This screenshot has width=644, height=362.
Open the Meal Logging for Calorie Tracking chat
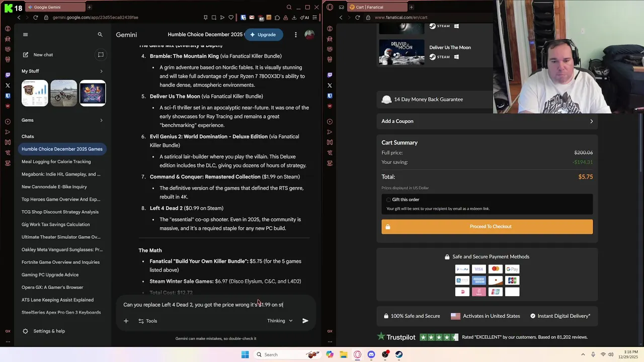point(56,161)
